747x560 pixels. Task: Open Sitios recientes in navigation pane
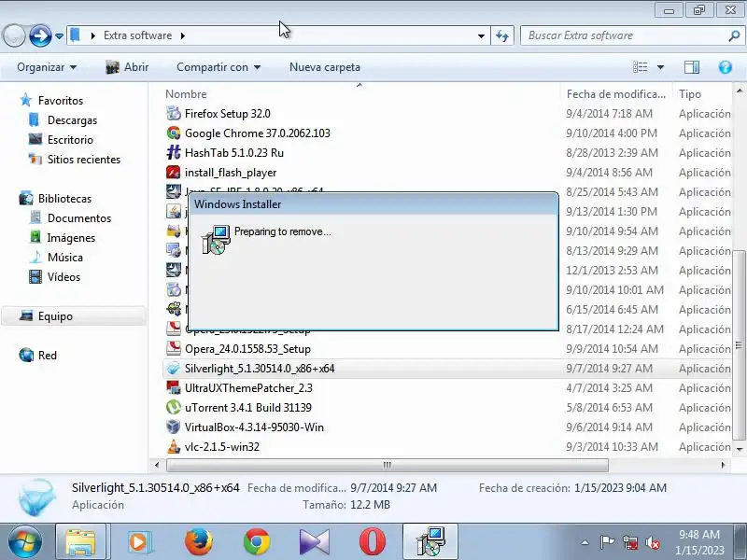pos(84,159)
